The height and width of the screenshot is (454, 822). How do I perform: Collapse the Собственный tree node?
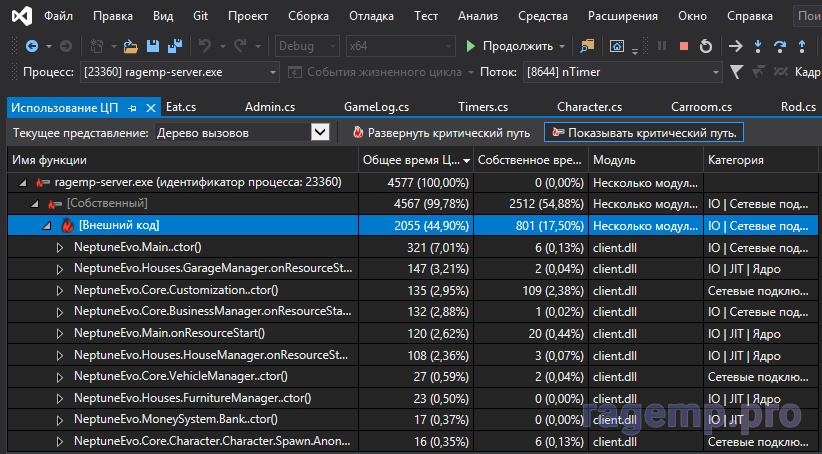[35, 204]
